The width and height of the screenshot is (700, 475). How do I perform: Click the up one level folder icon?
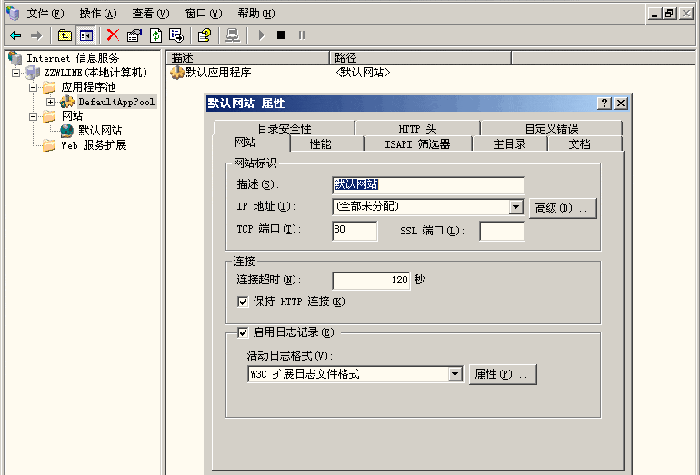click(65, 35)
